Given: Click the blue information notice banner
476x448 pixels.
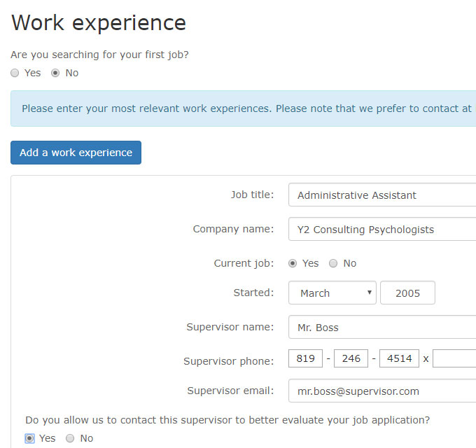Looking at the screenshot, I should [x=244, y=108].
